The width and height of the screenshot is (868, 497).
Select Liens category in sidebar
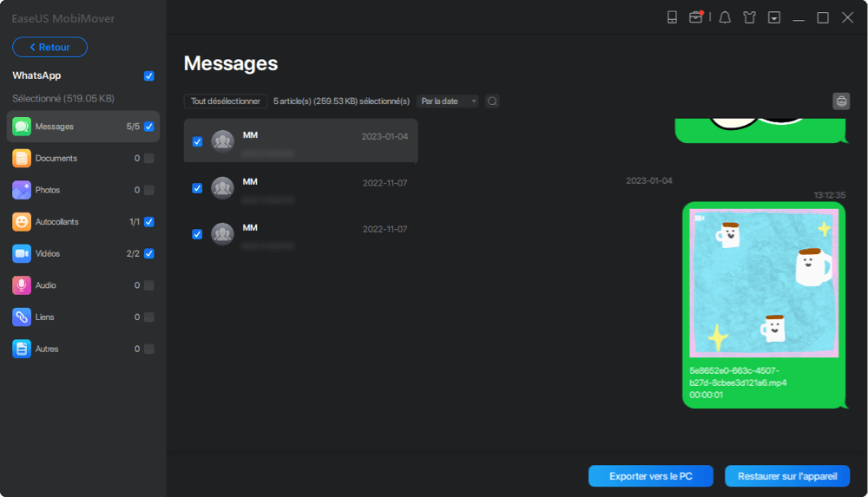click(83, 317)
